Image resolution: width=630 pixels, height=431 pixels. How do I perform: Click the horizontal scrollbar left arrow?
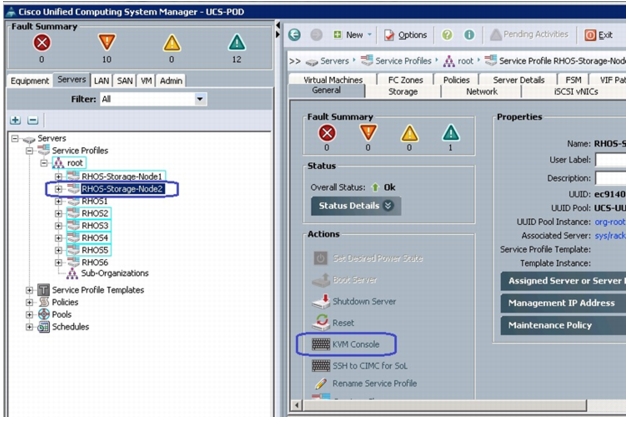[x=297, y=405]
